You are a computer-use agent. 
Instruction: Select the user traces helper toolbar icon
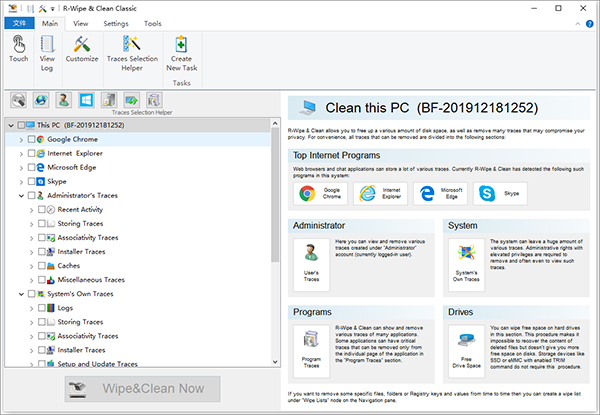(x=64, y=100)
